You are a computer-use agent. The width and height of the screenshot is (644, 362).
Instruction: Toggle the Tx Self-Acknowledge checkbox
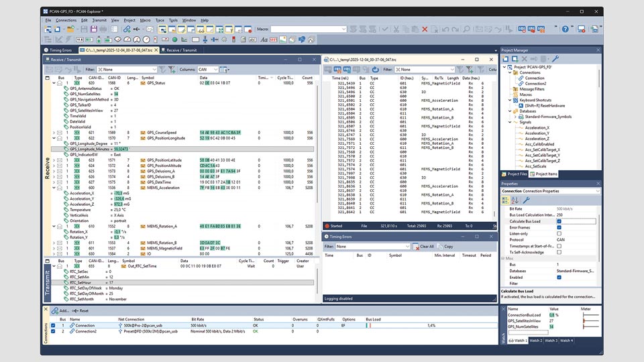pos(559,252)
